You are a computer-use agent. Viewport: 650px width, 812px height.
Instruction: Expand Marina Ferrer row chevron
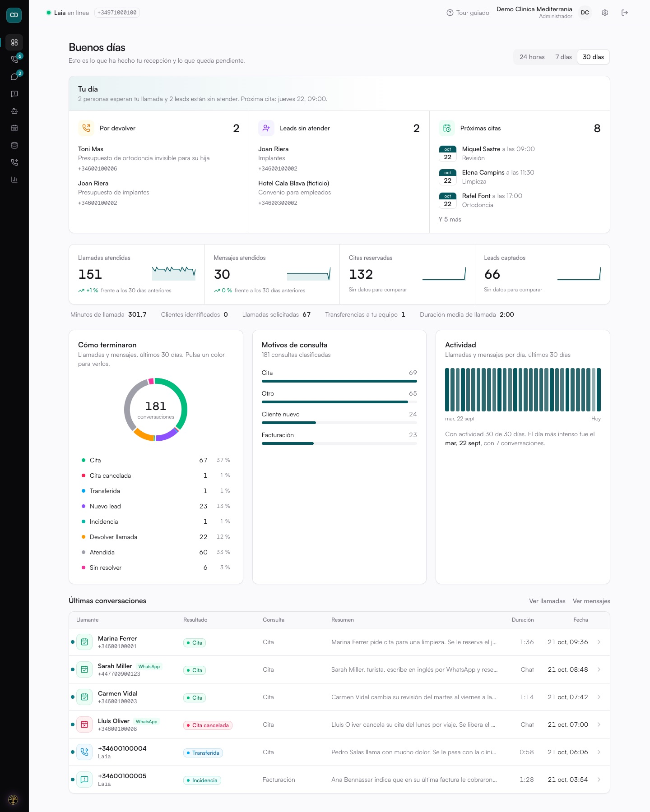point(599,642)
